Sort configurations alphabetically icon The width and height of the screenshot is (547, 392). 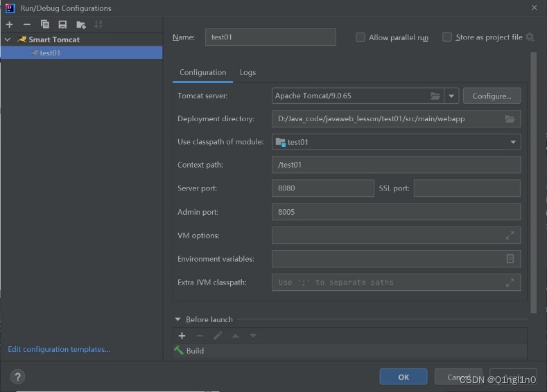(x=98, y=24)
